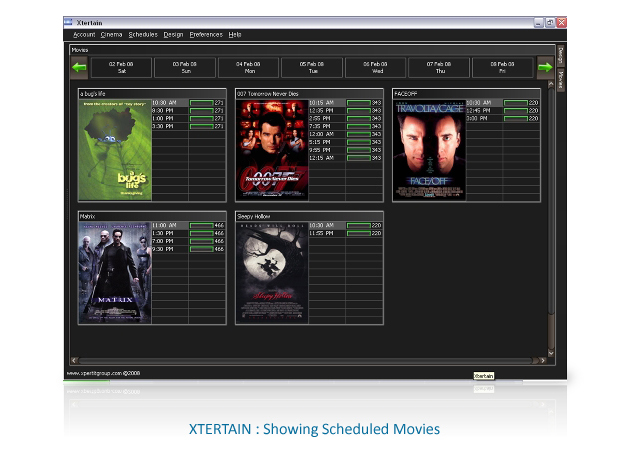Image resolution: width=640 pixels, height=453 pixels.
Task: Click the seat bar for Matrix 11:00 AM
Action: [x=202, y=225]
